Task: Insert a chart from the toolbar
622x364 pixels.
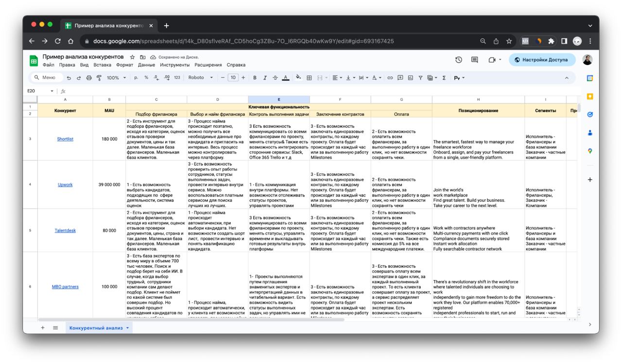Action: click(x=411, y=78)
